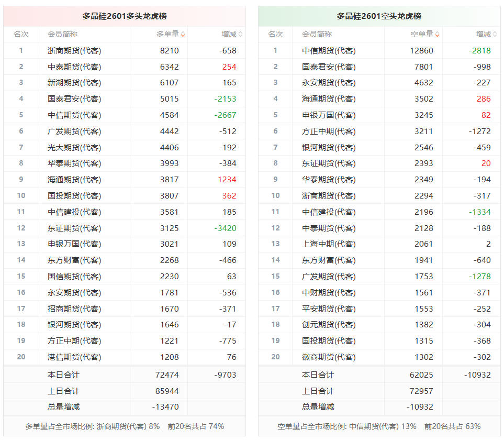Screen dimensions: 504x440
Task: Click short position value 12860
Action: pos(422,50)
